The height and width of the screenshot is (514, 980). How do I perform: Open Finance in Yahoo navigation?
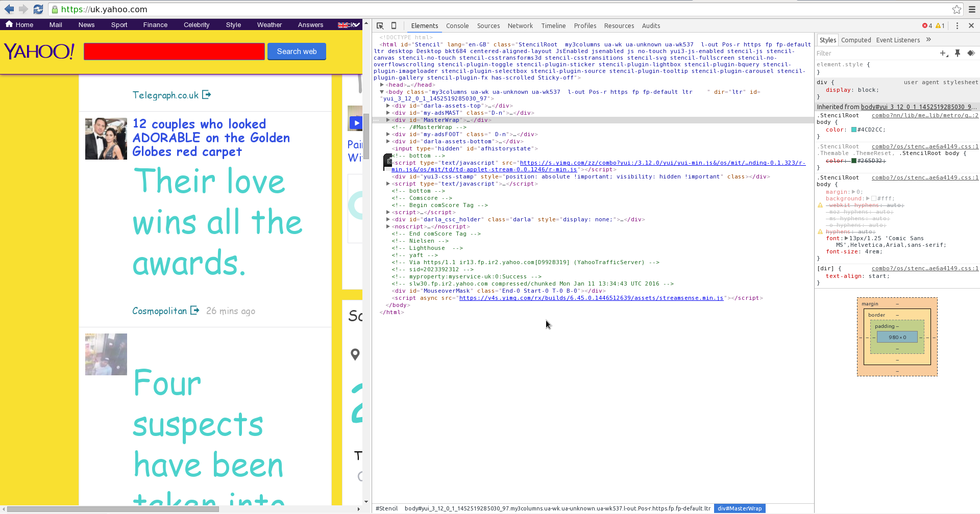pos(155,24)
